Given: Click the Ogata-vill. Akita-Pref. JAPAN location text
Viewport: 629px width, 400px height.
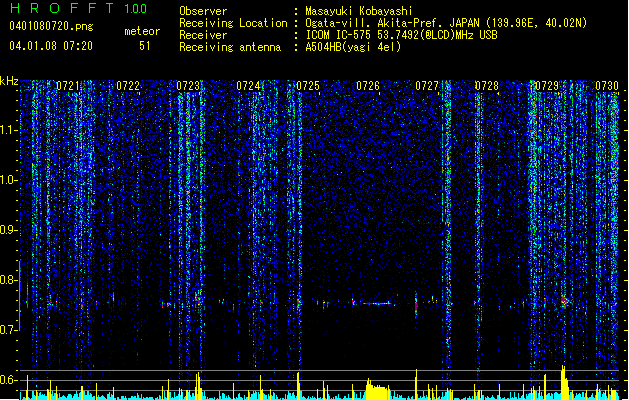Looking at the screenshot, I should pyautogui.click(x=446, y=23).
